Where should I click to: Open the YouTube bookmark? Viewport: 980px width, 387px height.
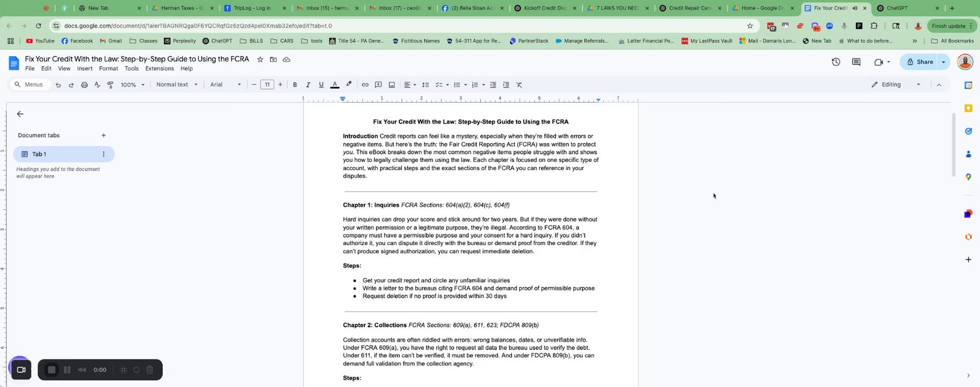[40, 41]
